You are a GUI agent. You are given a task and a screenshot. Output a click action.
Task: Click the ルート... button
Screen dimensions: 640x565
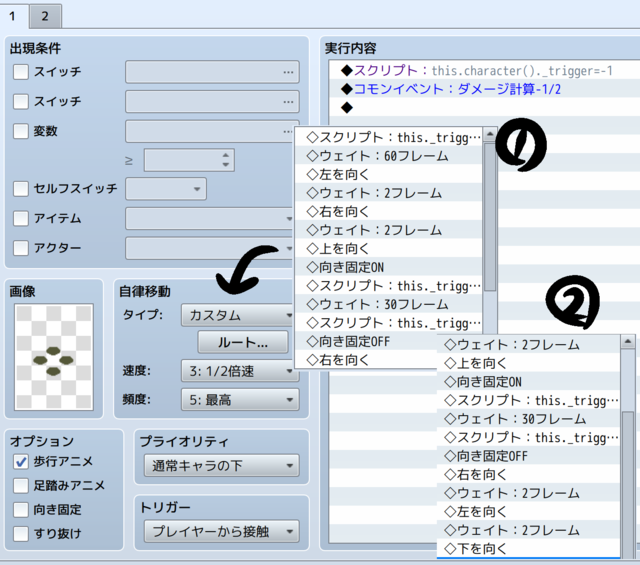pos(243,342)
